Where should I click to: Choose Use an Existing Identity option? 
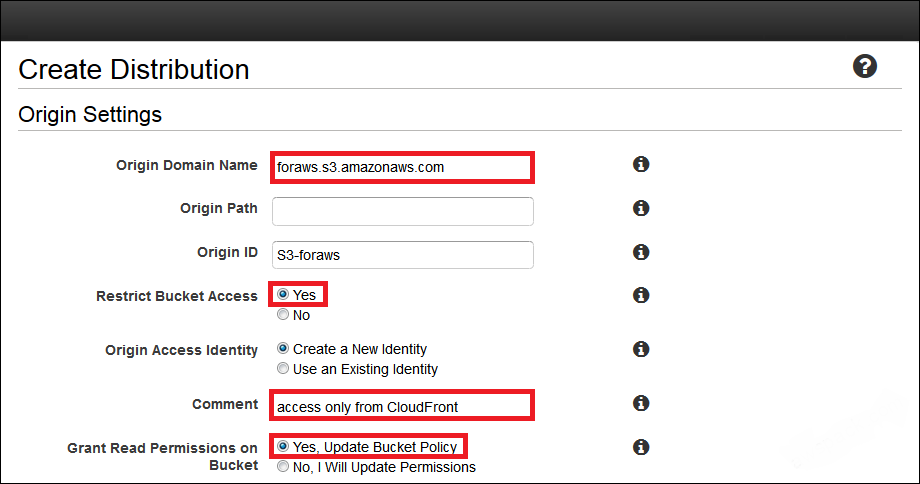[x=283, y=368]
